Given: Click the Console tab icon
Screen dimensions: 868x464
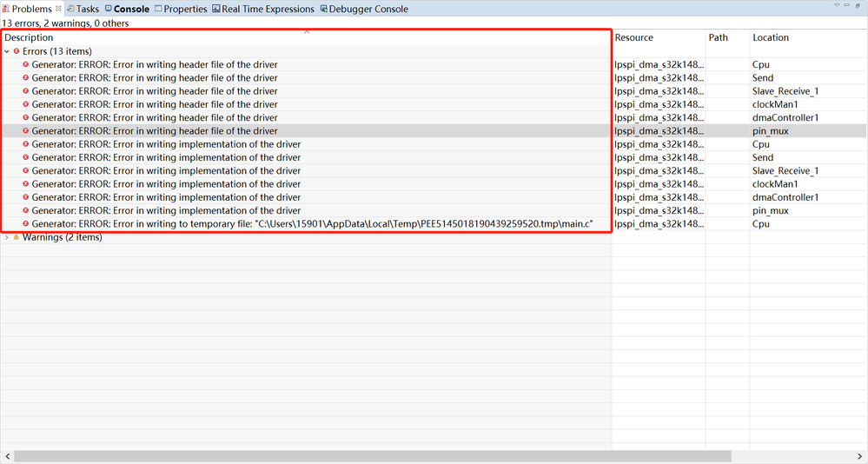Looking at the screenshot, I should (109, 9).
